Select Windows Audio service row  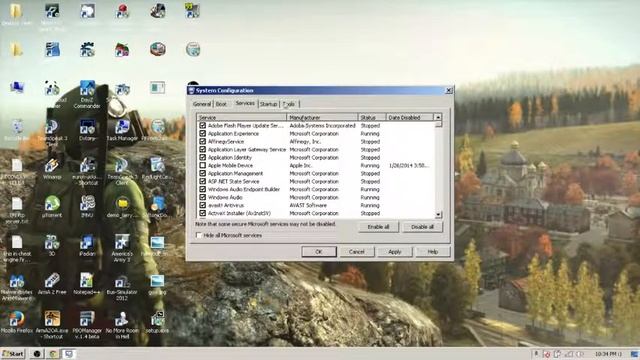[316, 197]
